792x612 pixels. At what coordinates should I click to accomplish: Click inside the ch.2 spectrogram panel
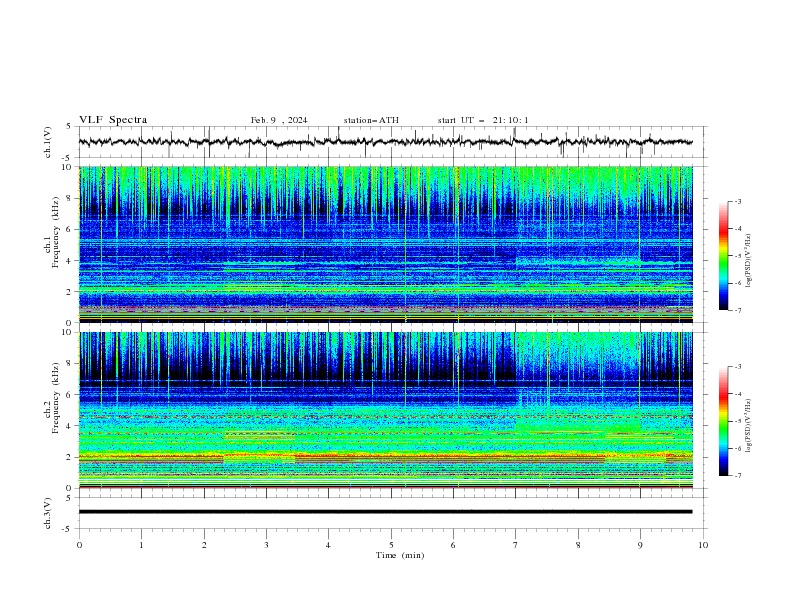point(386,410)
